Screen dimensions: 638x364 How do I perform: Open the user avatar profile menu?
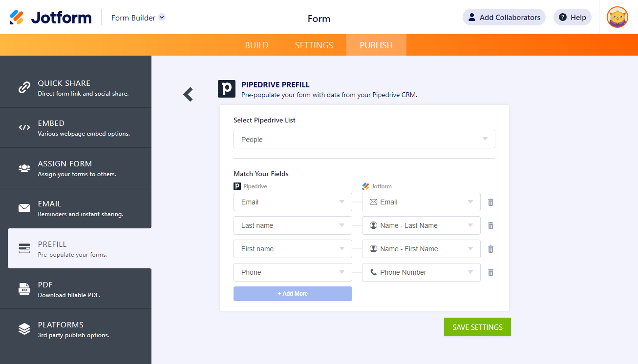click(x=617, y=18)
